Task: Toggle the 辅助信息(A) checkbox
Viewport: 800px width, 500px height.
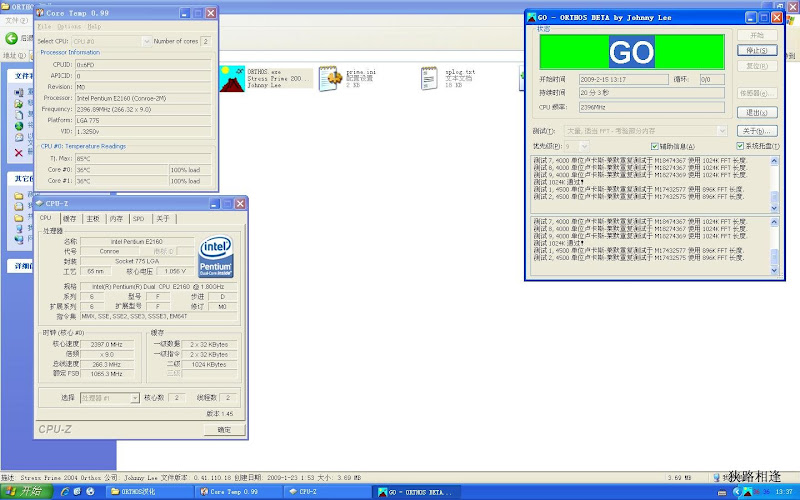Action: [655, 146]
